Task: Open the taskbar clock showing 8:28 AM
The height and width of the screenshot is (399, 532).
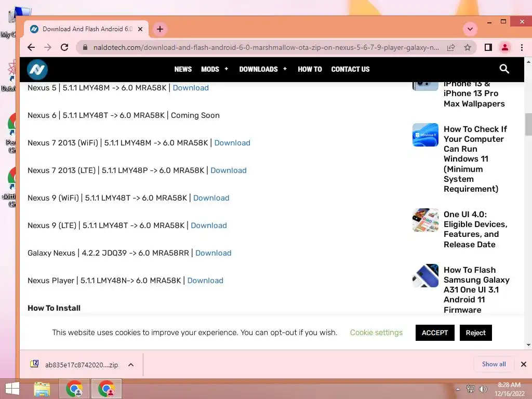Action: [x=509, y=389]
